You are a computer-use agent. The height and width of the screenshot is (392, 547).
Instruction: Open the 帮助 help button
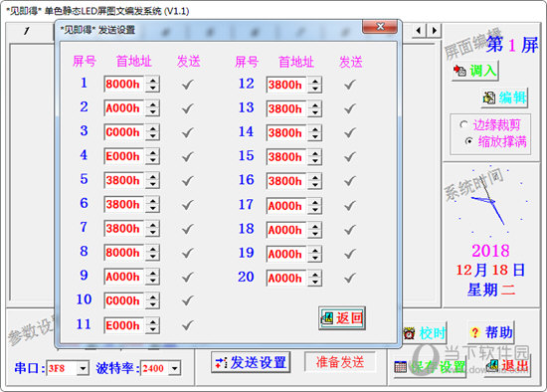click(491, 332)
